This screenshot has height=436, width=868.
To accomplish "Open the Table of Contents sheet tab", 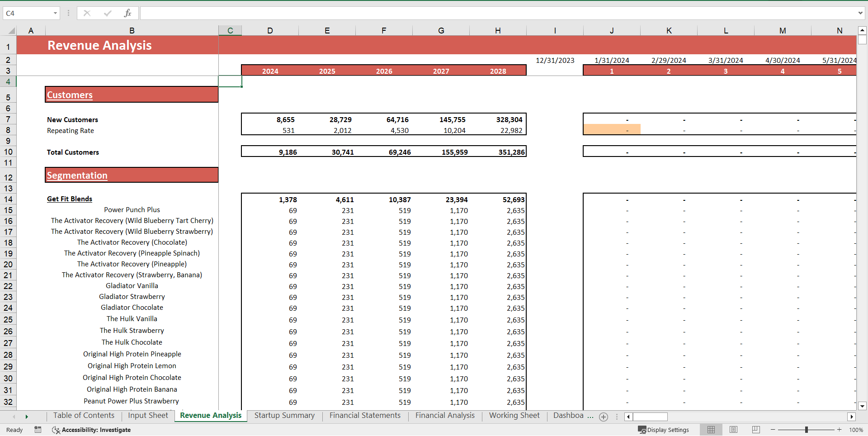I will point(84,416).
